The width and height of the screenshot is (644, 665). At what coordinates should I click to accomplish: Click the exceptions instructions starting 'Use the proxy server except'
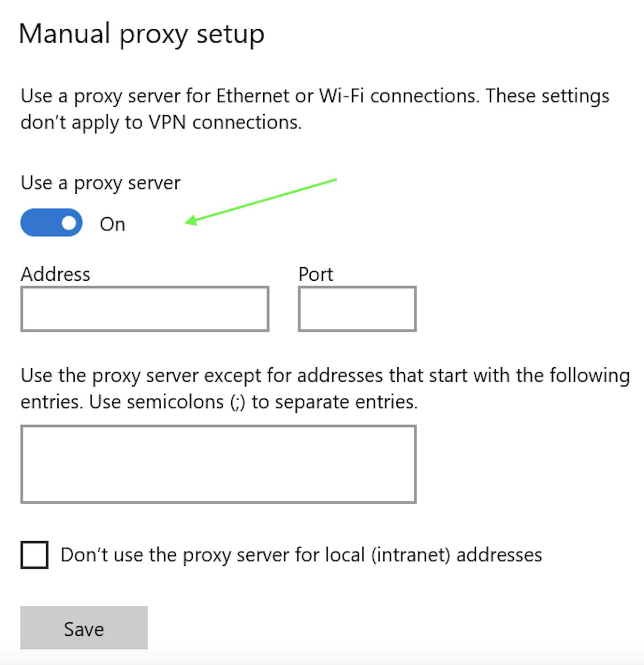(325, 376)
